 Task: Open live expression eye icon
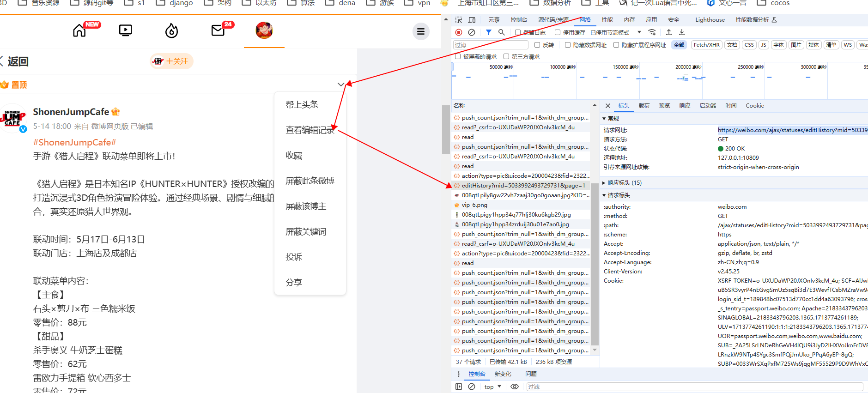click(515, 387)
